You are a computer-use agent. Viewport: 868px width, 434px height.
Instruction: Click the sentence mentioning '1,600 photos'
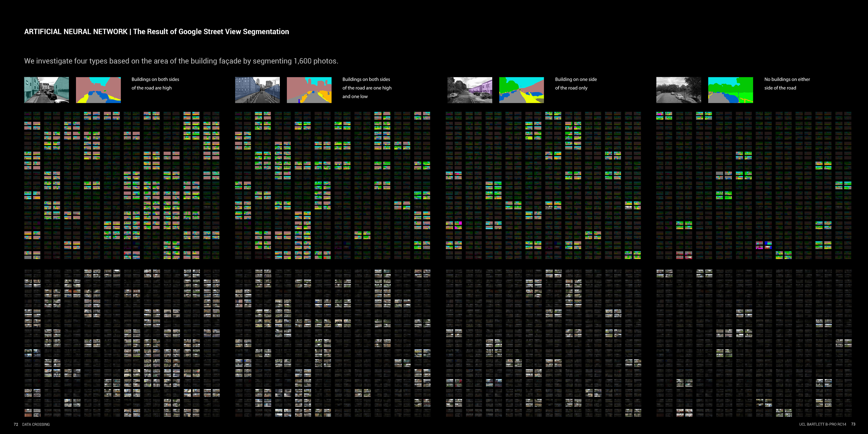point(181,61)
